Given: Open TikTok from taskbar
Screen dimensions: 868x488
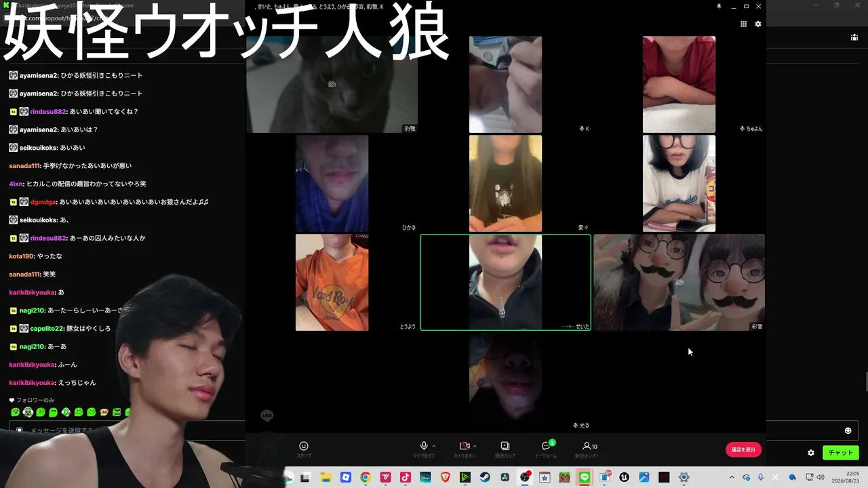Looking at the screenshot, I should point(406,477).
